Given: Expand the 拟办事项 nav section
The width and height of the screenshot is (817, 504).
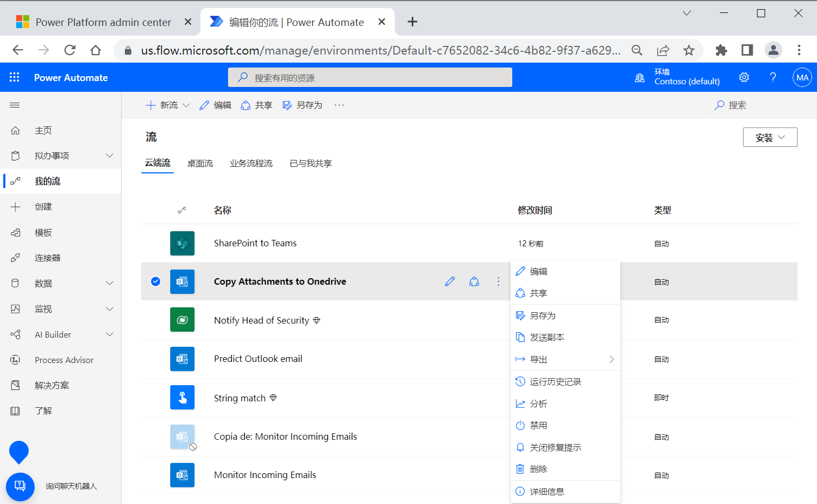Looking at the screenshot, I should tap(110, 156).
